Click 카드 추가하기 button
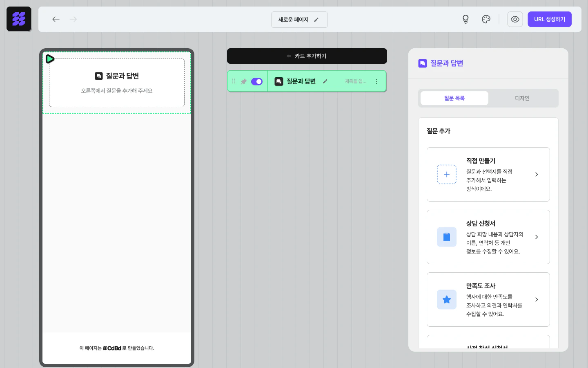Screen dimensions: 588x368 click(307, 56)
